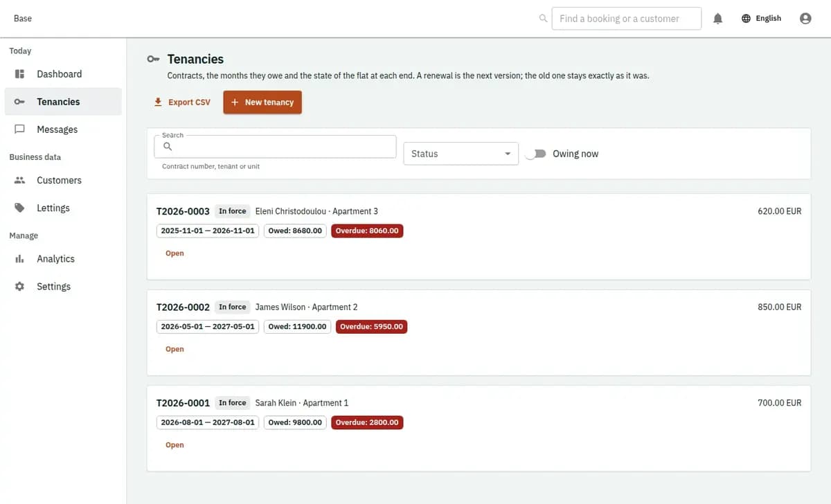Click date range 2026-08-01 — 2027-08-01
Image resolution: width=831 pixels, height=504 pixels.
tap(208, 422)
